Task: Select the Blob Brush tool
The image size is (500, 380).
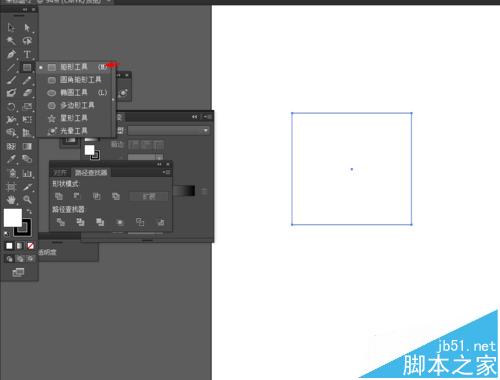Action: click(x=11, y=93)
